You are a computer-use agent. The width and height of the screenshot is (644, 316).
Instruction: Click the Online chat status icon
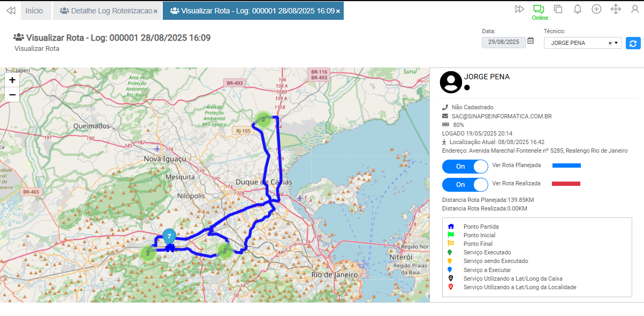coord(539,9)
